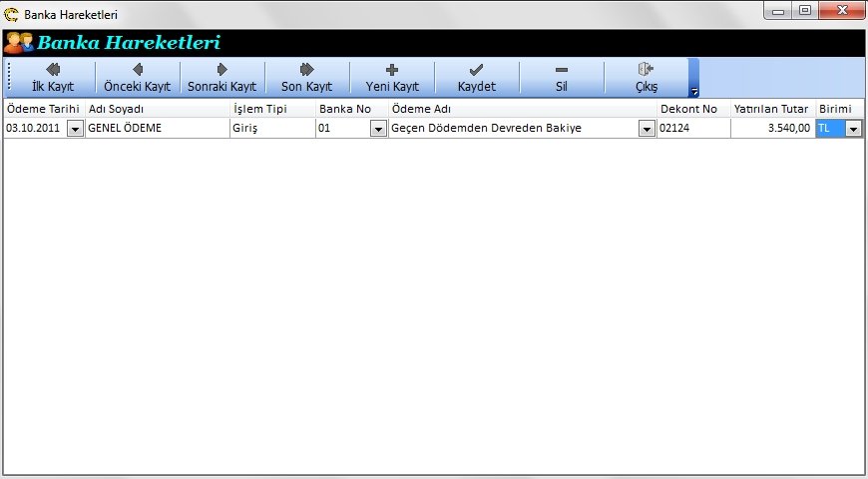This screenshot has height=479, width=868.
Task: Jump to next record via Sonraki Kayıt
Action: click(x=221, y=77)
